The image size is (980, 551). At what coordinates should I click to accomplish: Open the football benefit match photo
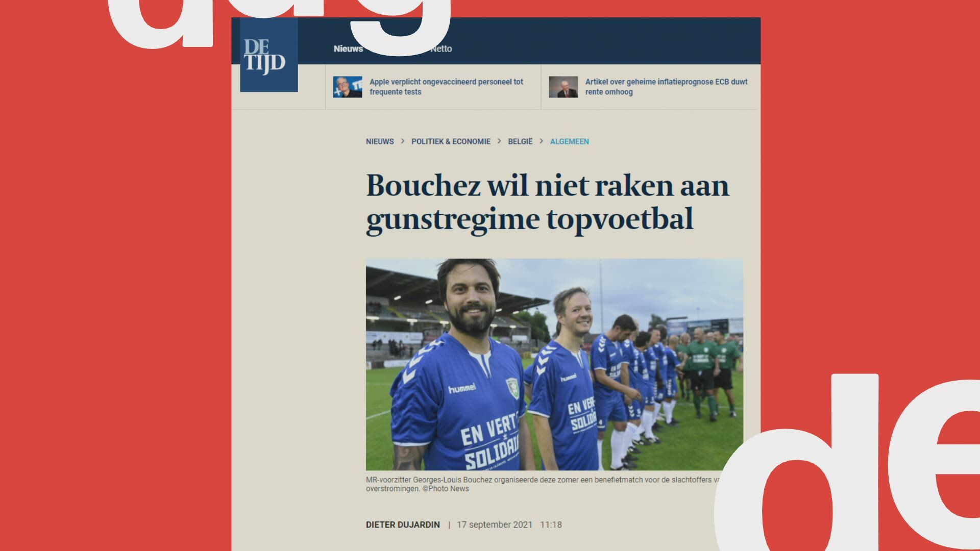point(554,364)
